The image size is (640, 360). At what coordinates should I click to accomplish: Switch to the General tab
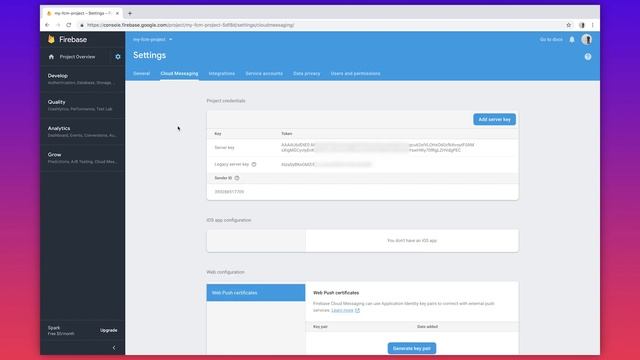pos(142,73)
